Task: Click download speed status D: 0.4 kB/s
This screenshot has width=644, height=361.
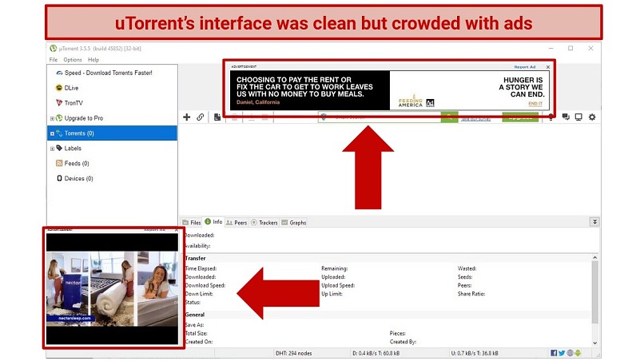Action: [376, 353]
